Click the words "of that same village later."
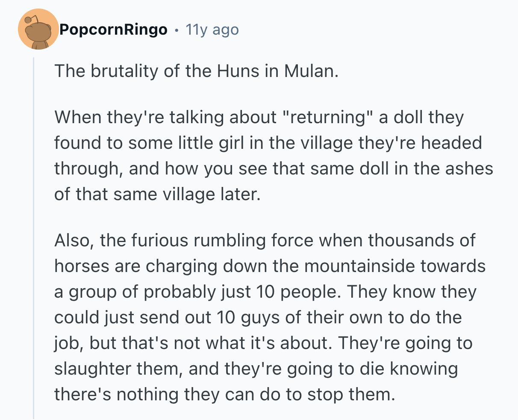The width and height of the screenshot is (518, 420). pos(157,194)
